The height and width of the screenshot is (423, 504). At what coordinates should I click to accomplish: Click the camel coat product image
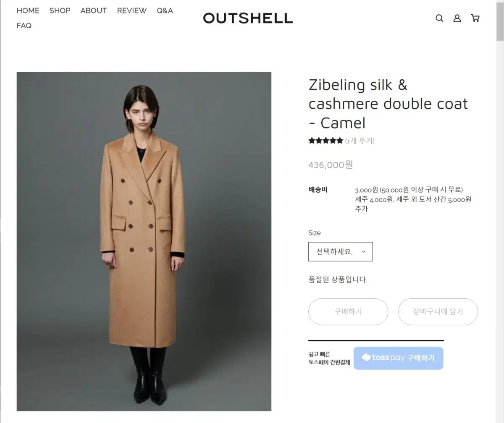click(144, 241)
